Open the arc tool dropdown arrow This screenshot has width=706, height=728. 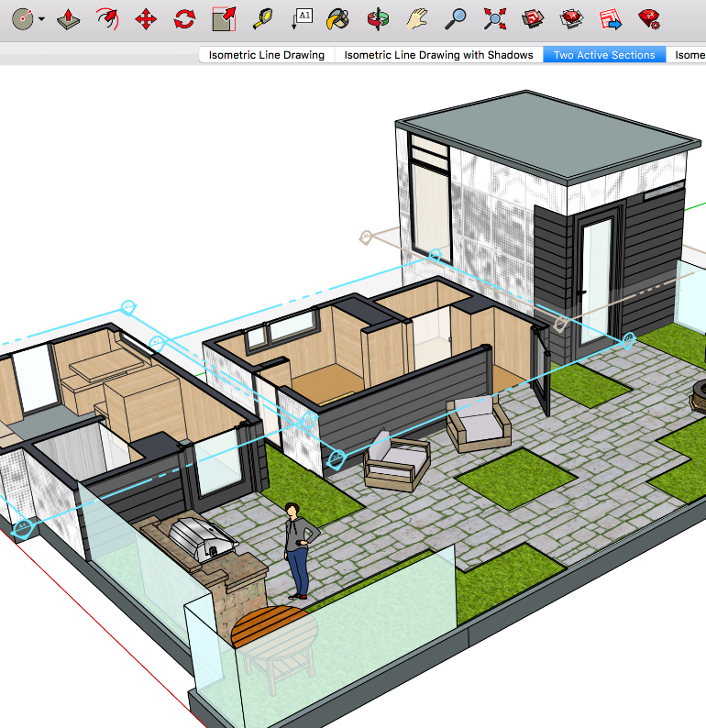42,19
